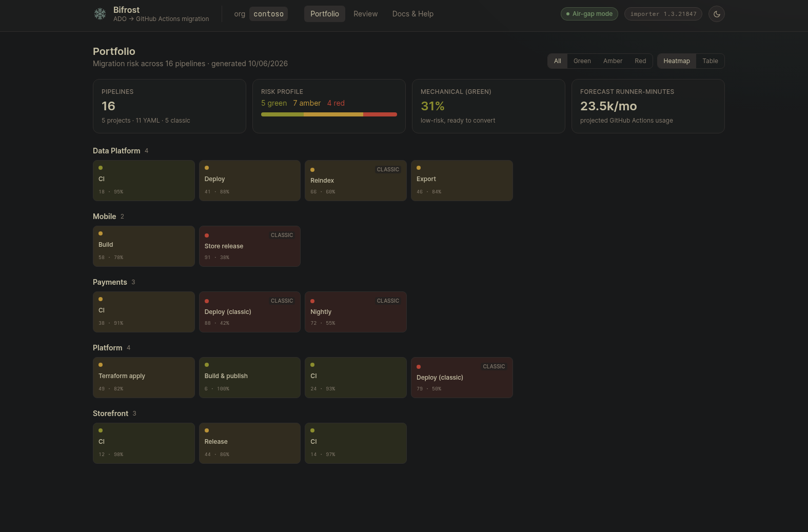Click the red status dot on Nightly
Viewport: 808px width, 532px height.
click(312, 301)
